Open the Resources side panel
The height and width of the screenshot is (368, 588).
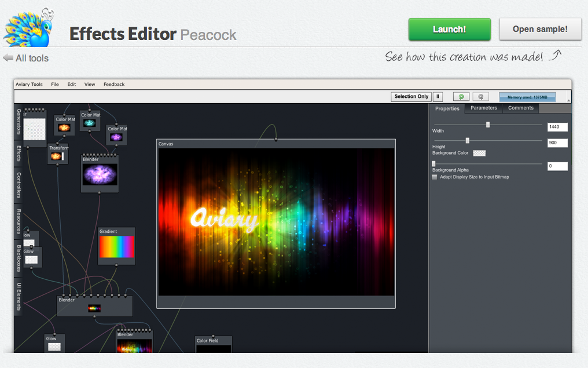[19, 221]
